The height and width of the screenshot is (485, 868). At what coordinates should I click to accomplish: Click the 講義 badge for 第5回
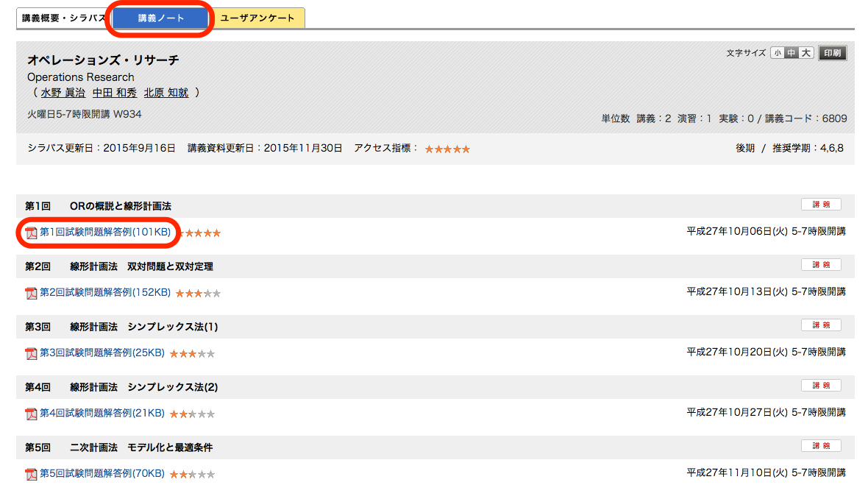coord(821,446)
